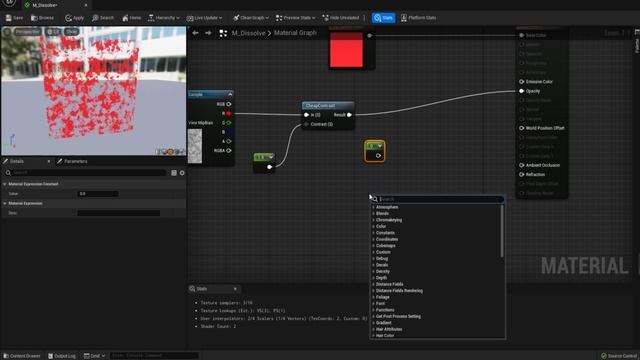Open the Content Drawer
640x360 pixels.
(x=22, y=356)
